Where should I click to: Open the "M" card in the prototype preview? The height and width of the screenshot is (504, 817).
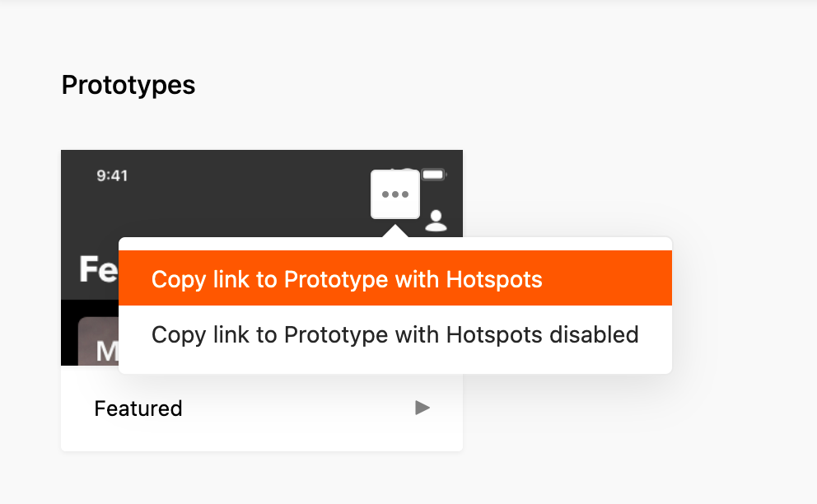(98, 344)
